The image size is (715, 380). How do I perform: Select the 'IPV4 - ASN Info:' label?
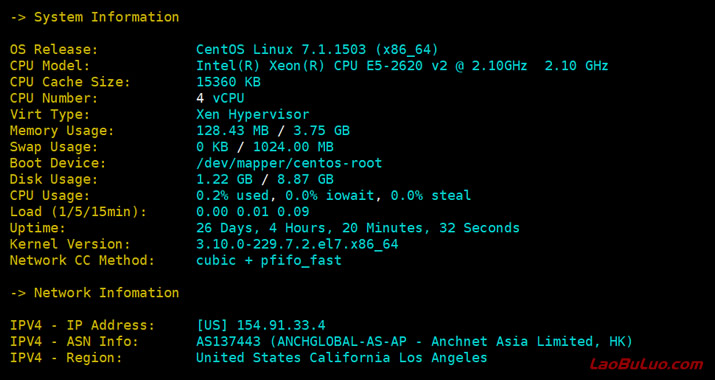pos(74,342)
